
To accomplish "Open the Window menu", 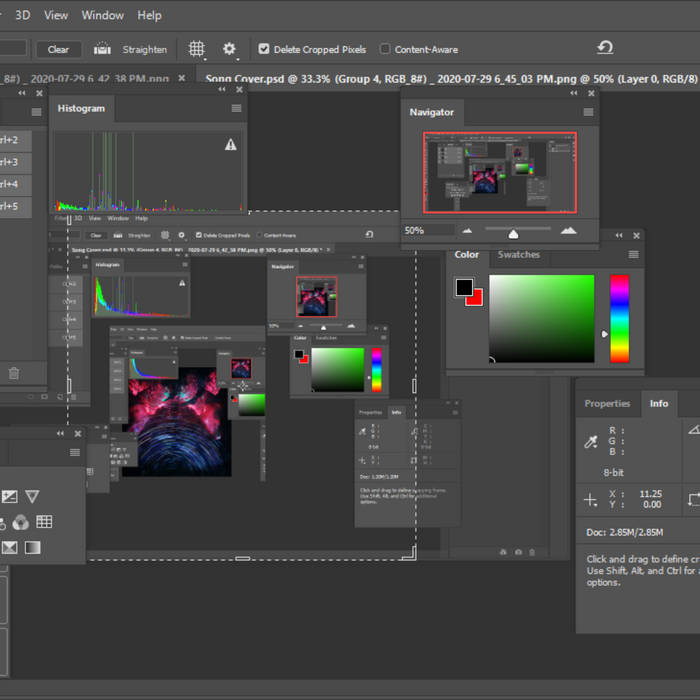I will click(102, 15).
